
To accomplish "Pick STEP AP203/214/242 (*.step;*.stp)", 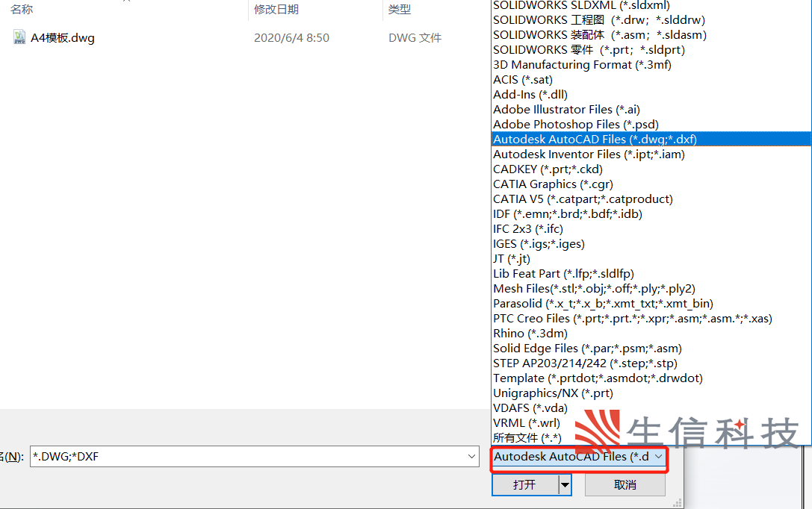I will coord(651,363).
